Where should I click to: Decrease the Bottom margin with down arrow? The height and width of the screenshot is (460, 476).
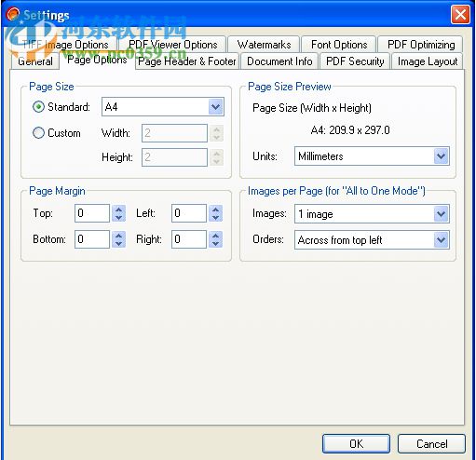click(118, 244)
